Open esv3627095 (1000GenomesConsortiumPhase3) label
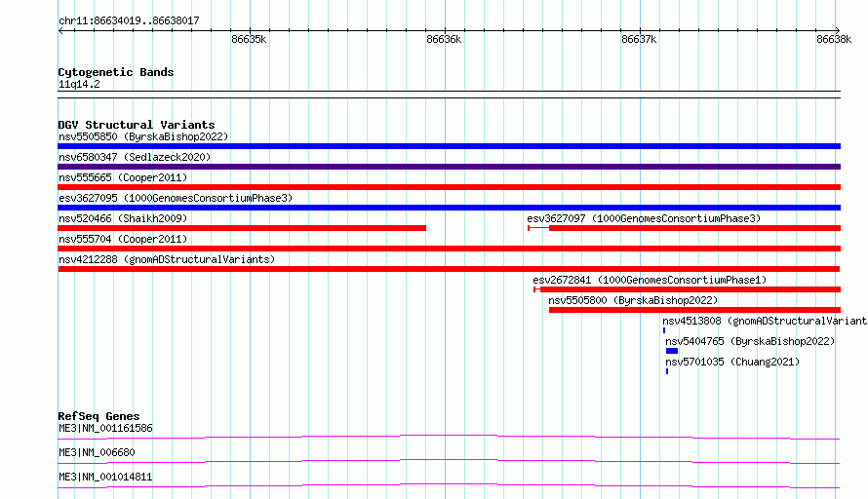 point(176,198)
